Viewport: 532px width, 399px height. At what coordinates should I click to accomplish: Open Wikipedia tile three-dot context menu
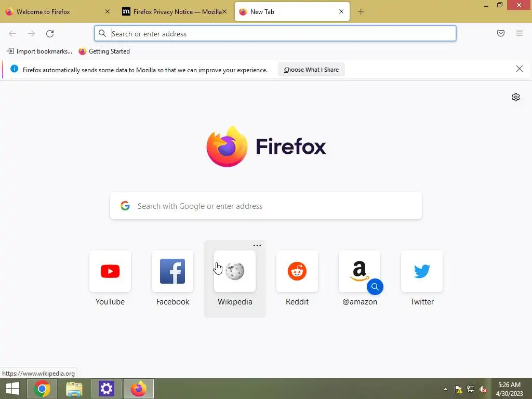257,245
